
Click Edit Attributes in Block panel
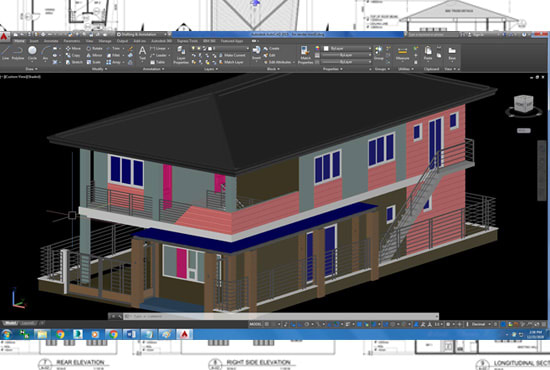(x=279, y=62)
